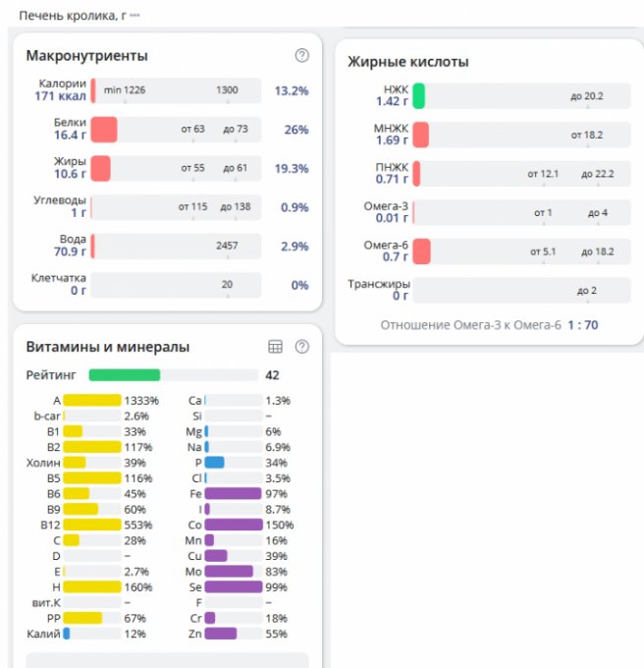This screenshot has height=668, width=644.
Task: Click the ellipsis next to Печень кролика
Action: point(134,16)
